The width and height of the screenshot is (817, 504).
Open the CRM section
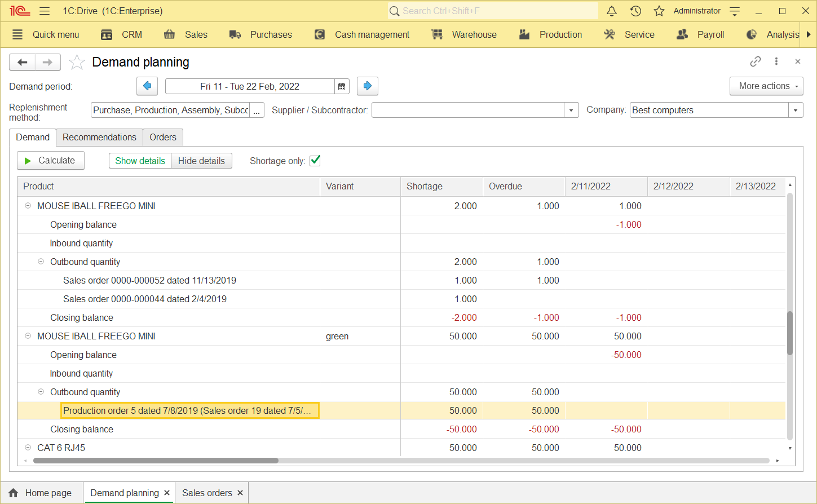click(x=121, y=34)
